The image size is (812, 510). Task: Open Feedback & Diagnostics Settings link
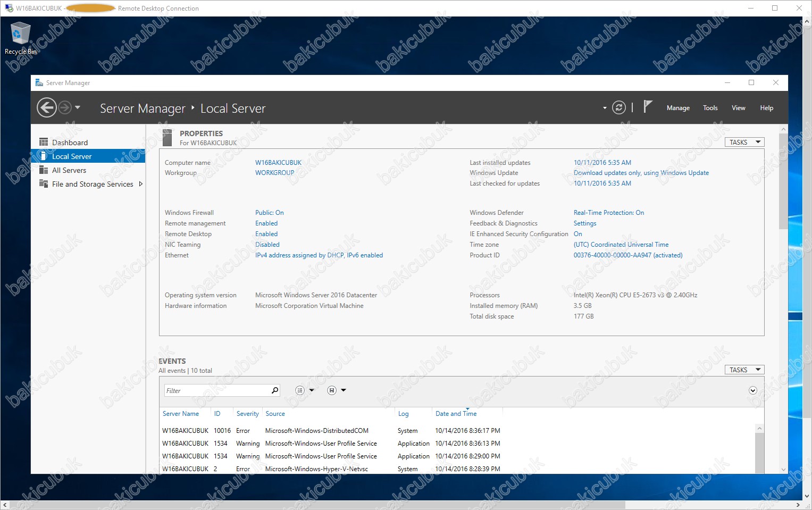(x=585, y=223)
